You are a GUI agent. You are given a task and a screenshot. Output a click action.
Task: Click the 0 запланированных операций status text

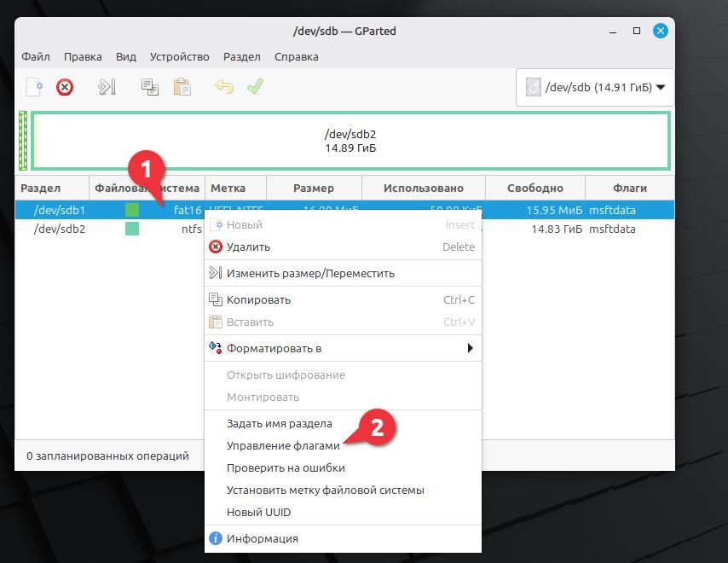point(107,456)
